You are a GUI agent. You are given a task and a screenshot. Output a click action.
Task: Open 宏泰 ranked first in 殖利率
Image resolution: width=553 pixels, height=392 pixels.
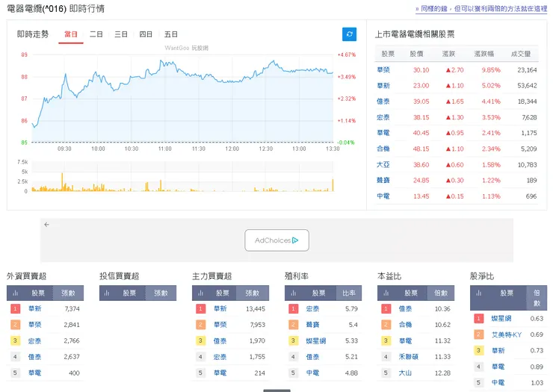pyautogui.click(x=312, y=309)
